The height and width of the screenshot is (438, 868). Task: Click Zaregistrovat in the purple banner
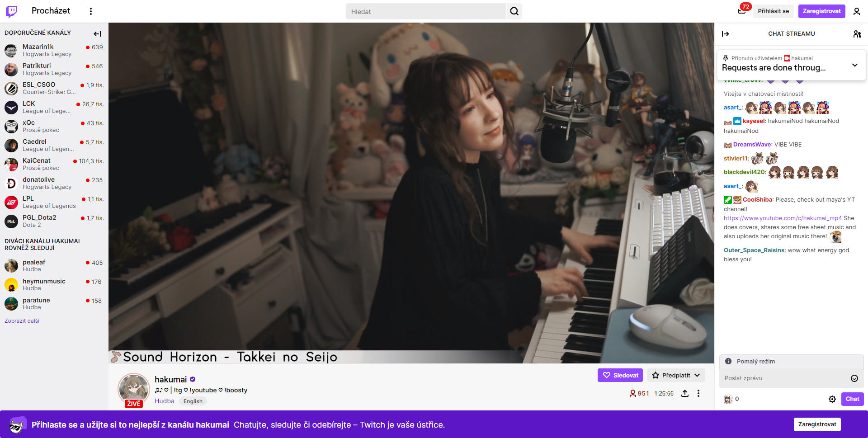pyautogui.click(x=817, y=424)
